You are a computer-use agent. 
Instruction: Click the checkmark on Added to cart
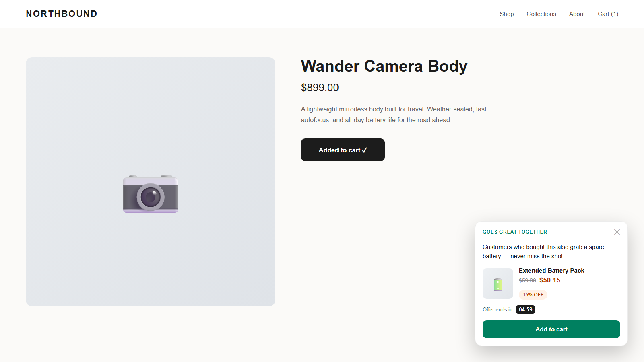point(364,150)
